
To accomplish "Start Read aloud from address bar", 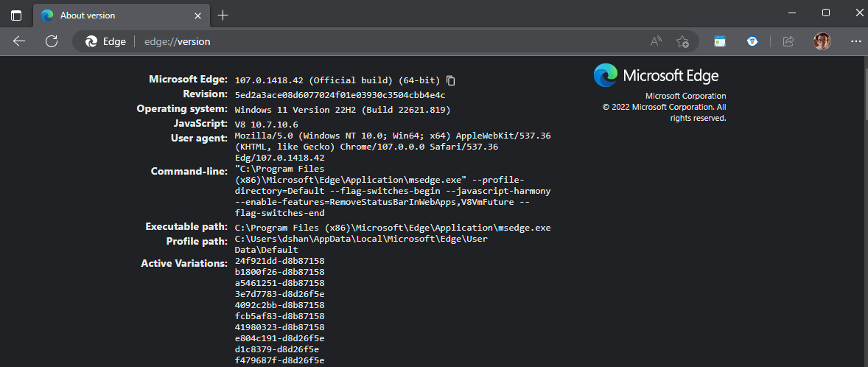I will (x=656, y=41).
